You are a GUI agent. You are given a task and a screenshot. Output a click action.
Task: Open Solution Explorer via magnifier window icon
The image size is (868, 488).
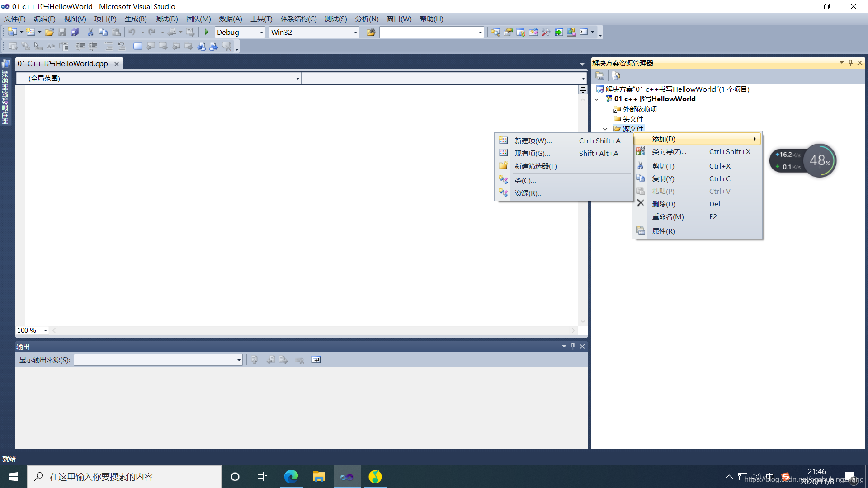[x=495, y=32]
